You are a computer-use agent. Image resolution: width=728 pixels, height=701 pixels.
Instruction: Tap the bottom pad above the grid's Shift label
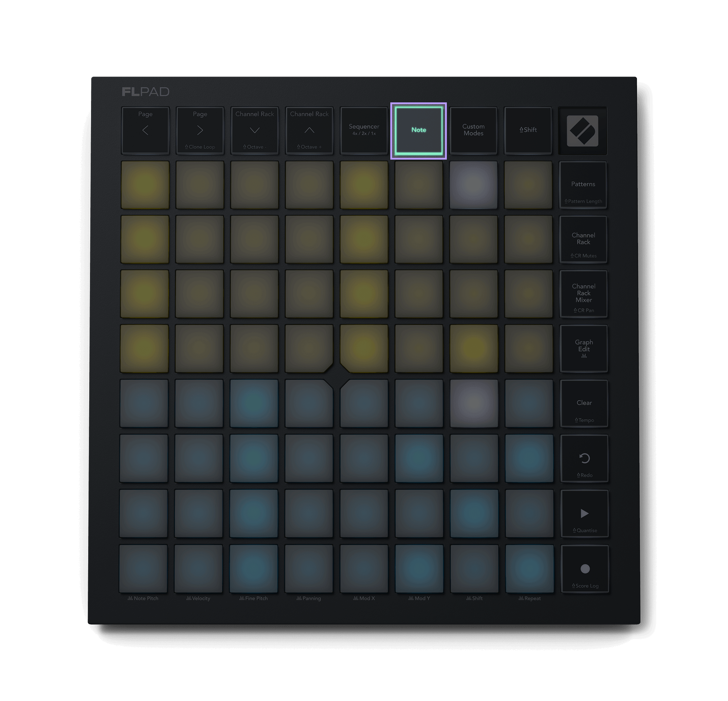[474, 569]
